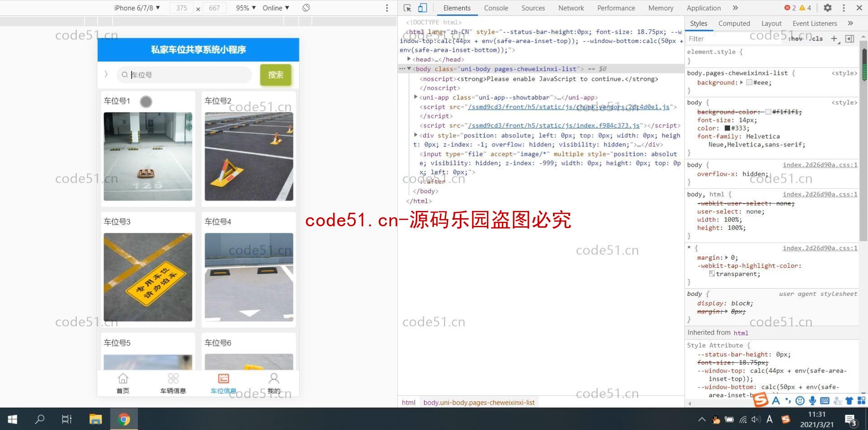Collapse the body element node
The height and width of the screenshot is (430, 868).
[409, 69]
